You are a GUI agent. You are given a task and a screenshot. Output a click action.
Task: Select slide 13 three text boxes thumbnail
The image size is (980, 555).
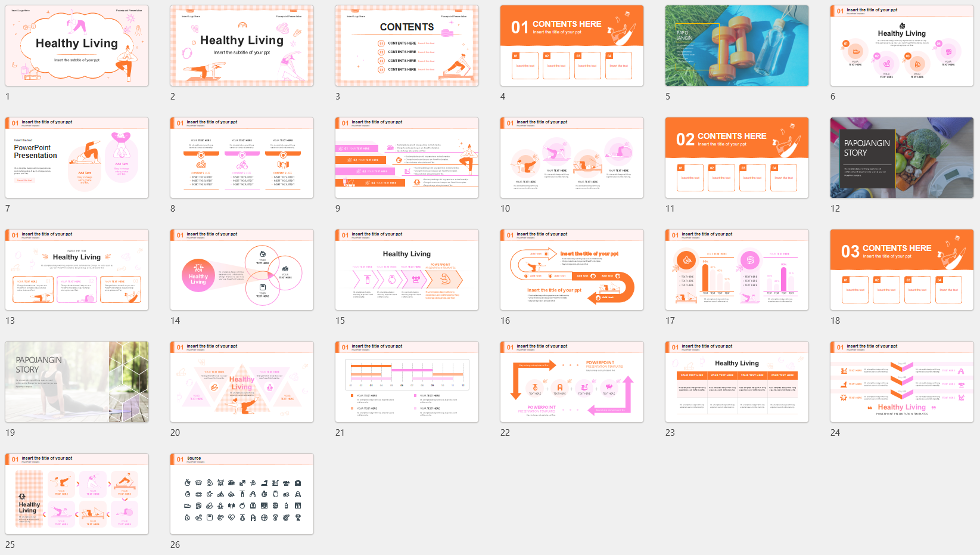(x=77, y=270)
